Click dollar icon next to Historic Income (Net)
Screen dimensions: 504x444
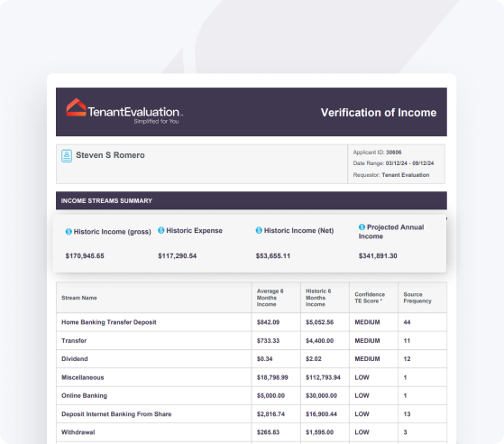[x=259, y=230]
